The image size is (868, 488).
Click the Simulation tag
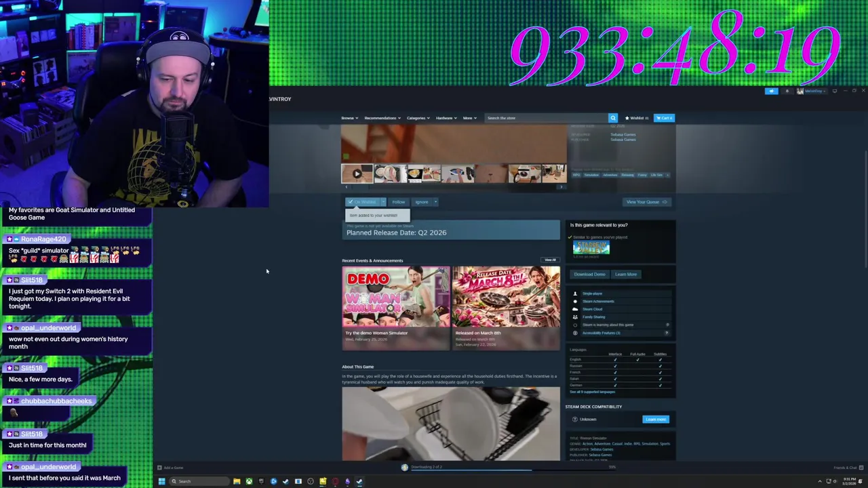591,175
